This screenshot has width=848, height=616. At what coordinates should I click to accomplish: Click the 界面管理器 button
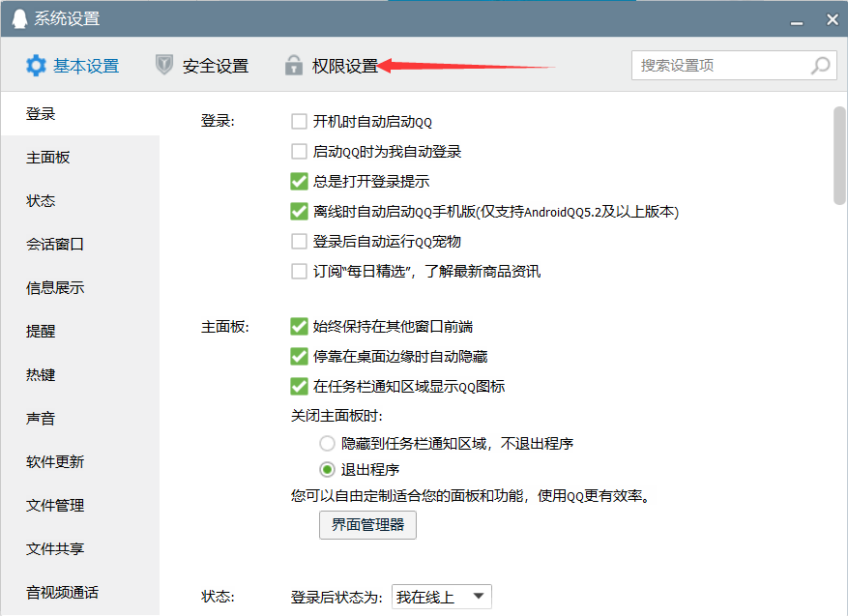pyautogui.click(x=367, y=524)
